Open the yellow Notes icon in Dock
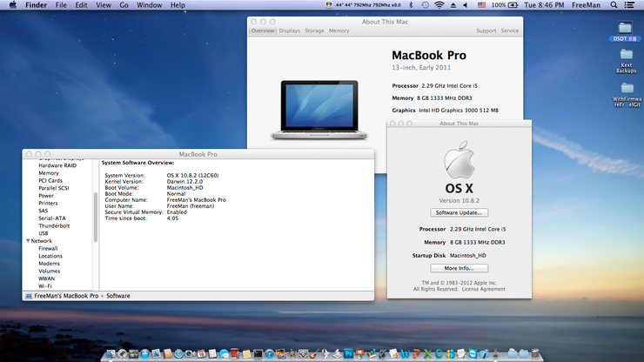The width and height of the screenshot is (644, 362). point(246,354)
